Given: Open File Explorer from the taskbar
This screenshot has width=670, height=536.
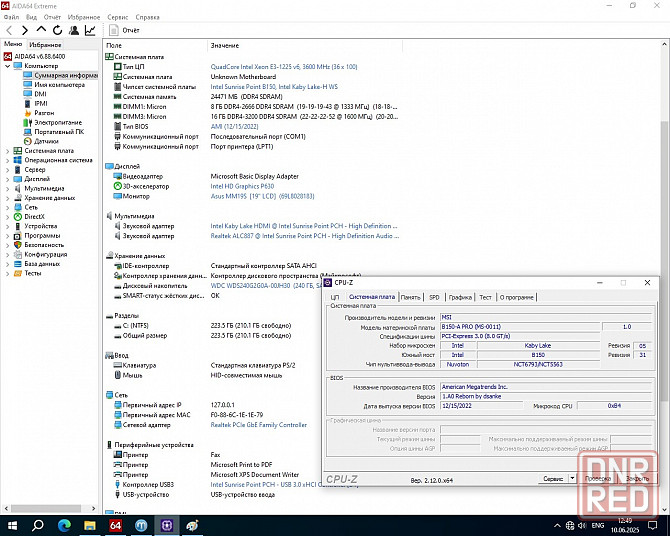Looking at the screenshot, I should [89, 525].
